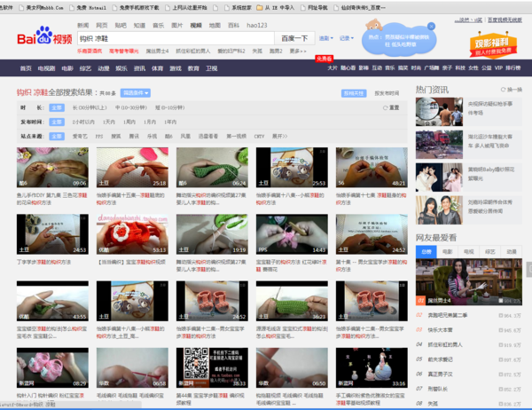Open the 筛选条件 dropdown
This screenshot has height=410, width=532.
click(136, 92)
